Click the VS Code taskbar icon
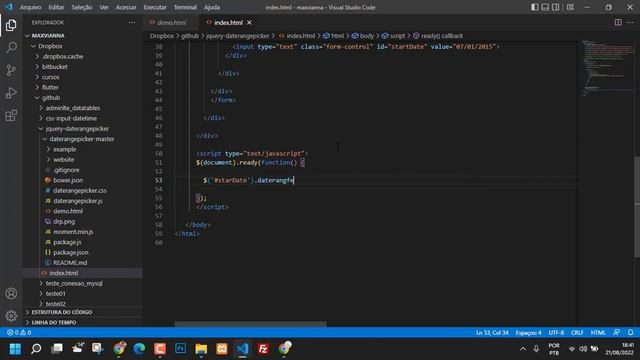 pos(242,349)
